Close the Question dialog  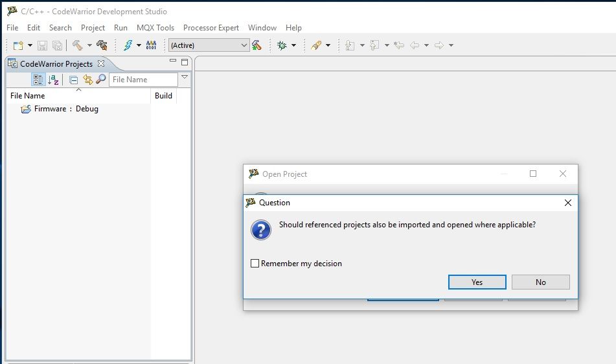click(567, 203)
